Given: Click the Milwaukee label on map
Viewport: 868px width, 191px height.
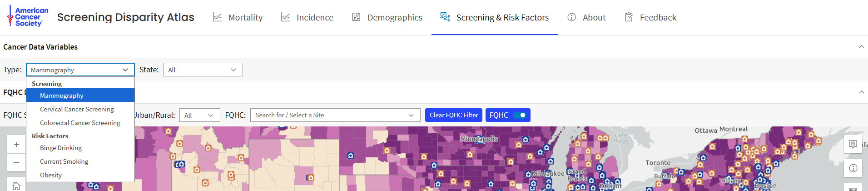Looking at the screenshot, I should point(548,174).
